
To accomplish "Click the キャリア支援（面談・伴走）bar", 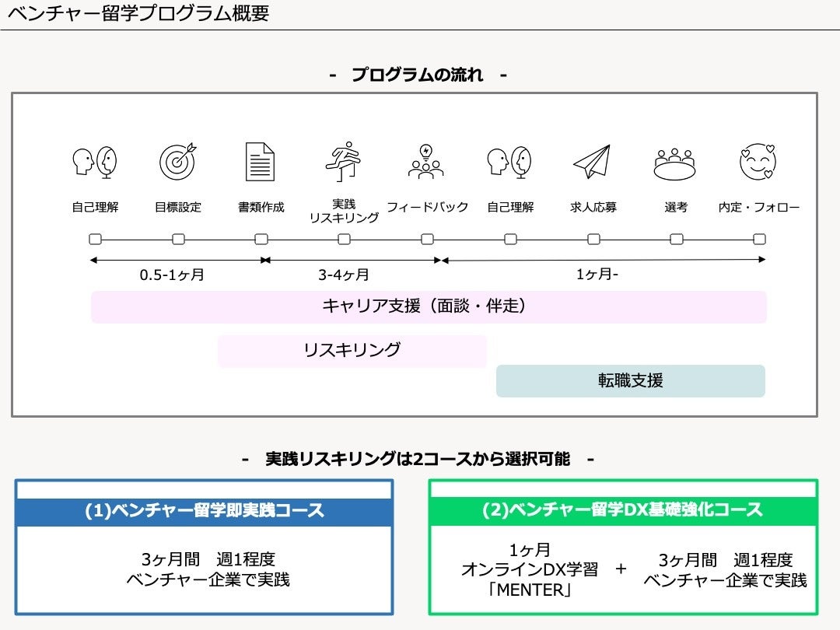I will pos(429,306).
